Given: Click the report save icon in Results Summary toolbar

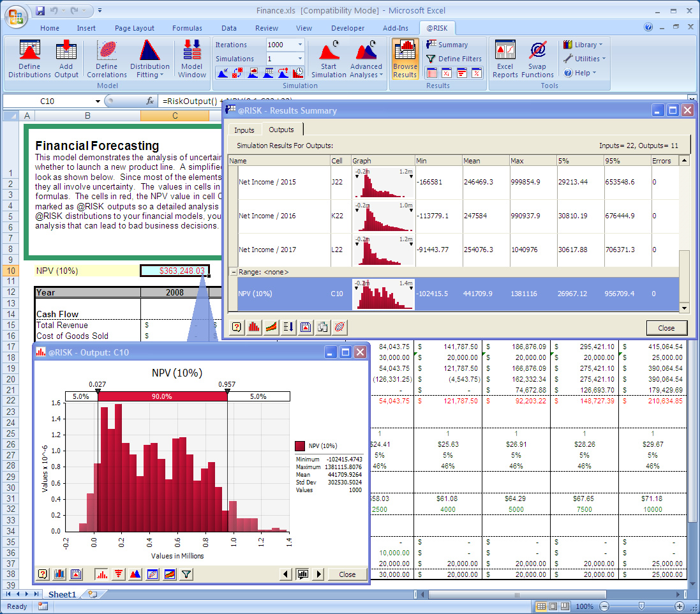Looking at the screenshot, I should (x=306, y=327).
